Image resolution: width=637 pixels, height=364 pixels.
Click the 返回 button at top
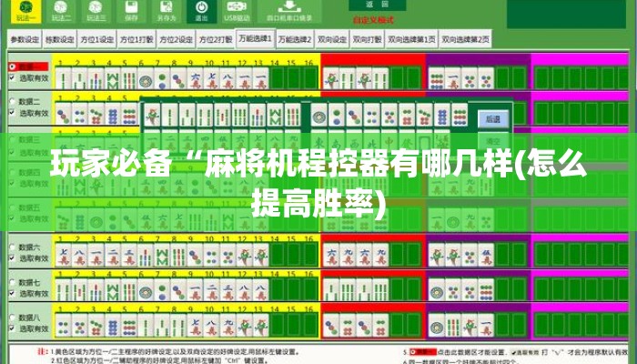tap(378, 5)
